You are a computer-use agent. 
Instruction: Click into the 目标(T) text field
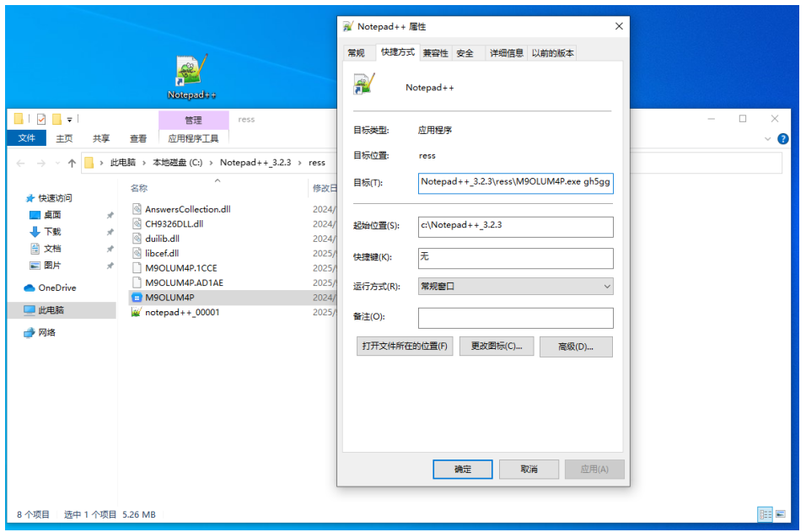click(x=515, y=182)
